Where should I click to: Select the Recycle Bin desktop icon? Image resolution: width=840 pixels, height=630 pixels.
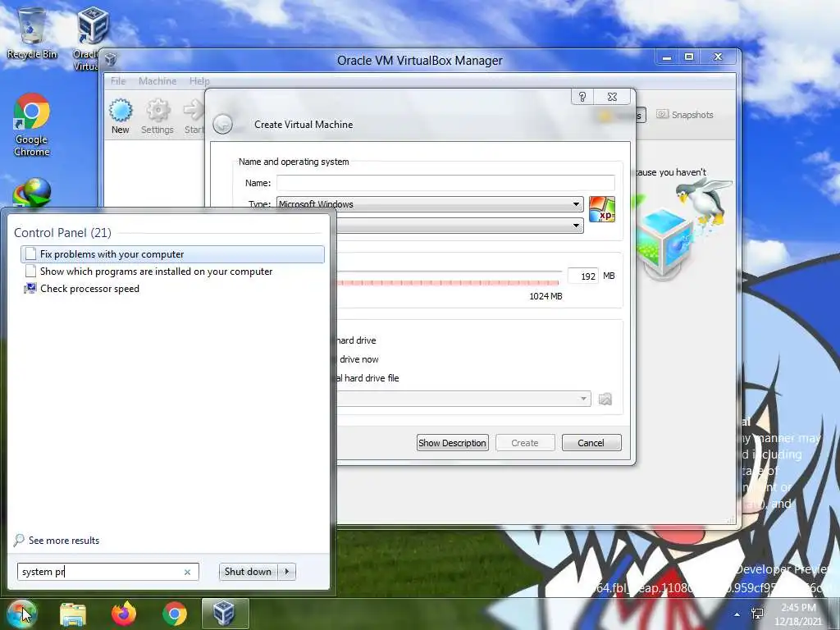32,34
